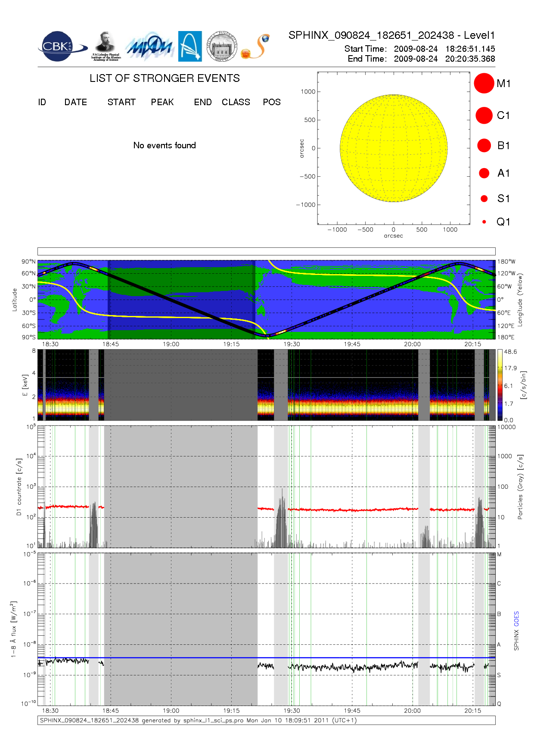The height and width of the screenshot is (756, 534).
Task: Click the vertical SPHINX label beside GOES
Action: pyautogui.click(x=516, y=640)
